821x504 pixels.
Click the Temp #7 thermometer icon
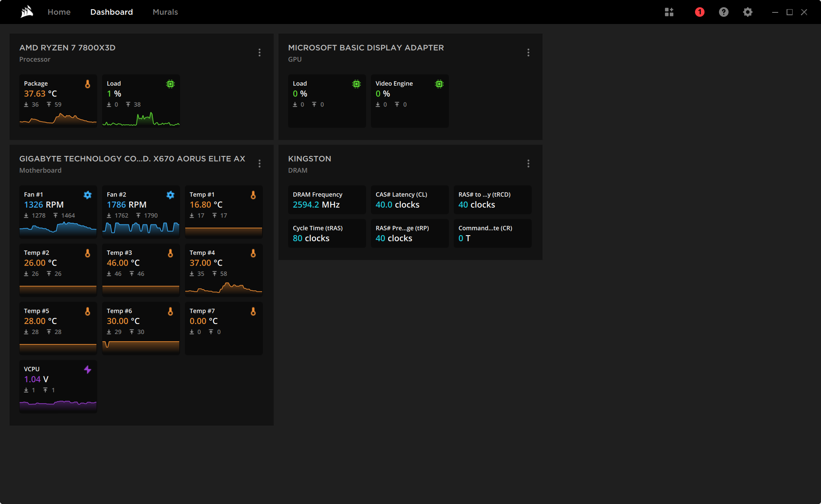point(253,311)
